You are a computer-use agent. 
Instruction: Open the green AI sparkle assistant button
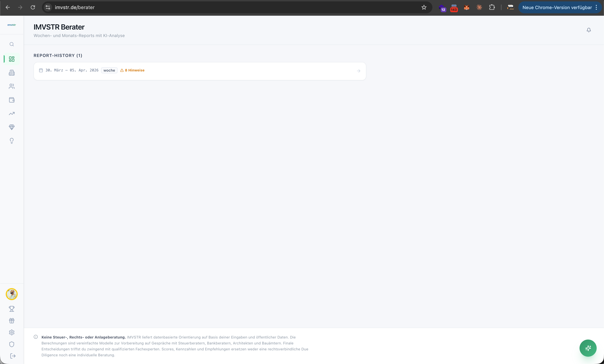pyautogui.click(x=588, y=348)
